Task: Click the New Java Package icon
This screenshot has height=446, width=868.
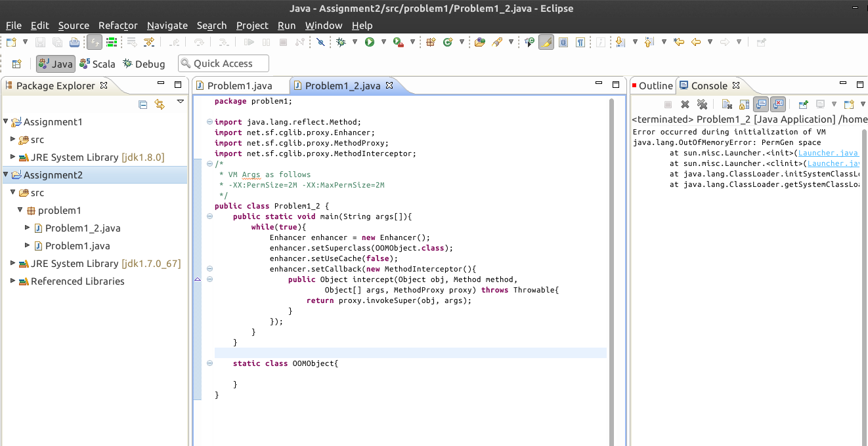Action: pos(431,42)
